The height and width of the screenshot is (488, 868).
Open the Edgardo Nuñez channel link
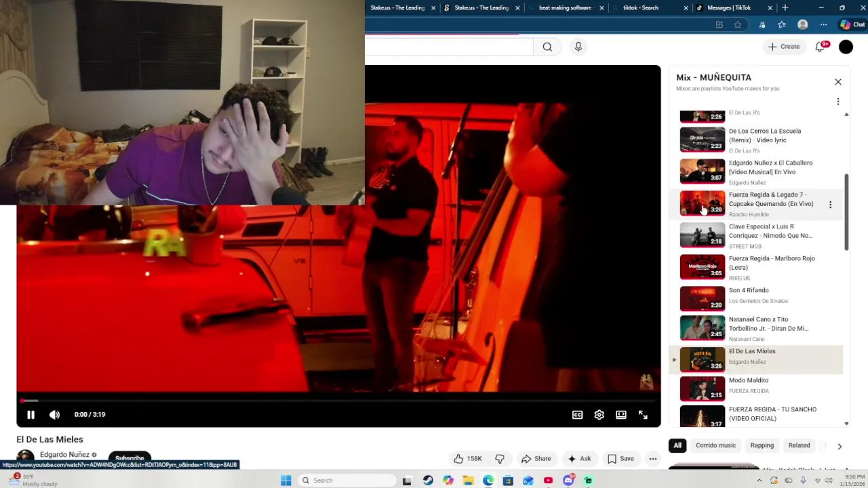click(x=64, y=455)
